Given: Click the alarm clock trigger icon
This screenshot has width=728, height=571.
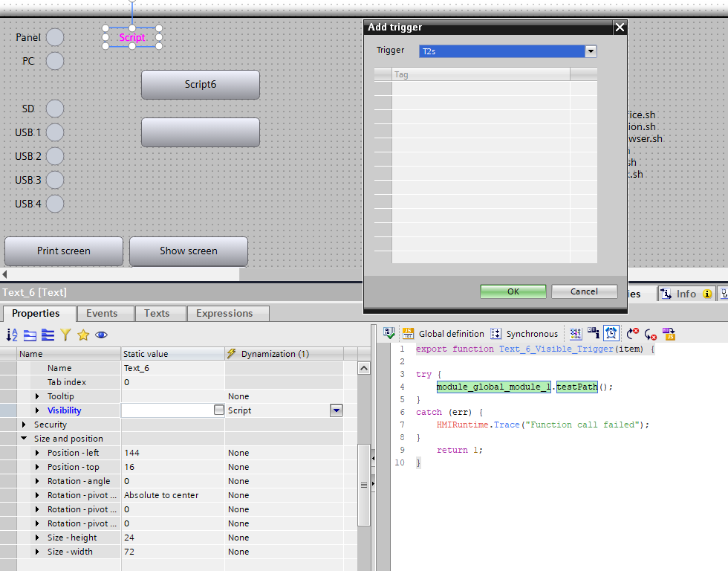Looking at the screenshot, I should coord(611,333).
